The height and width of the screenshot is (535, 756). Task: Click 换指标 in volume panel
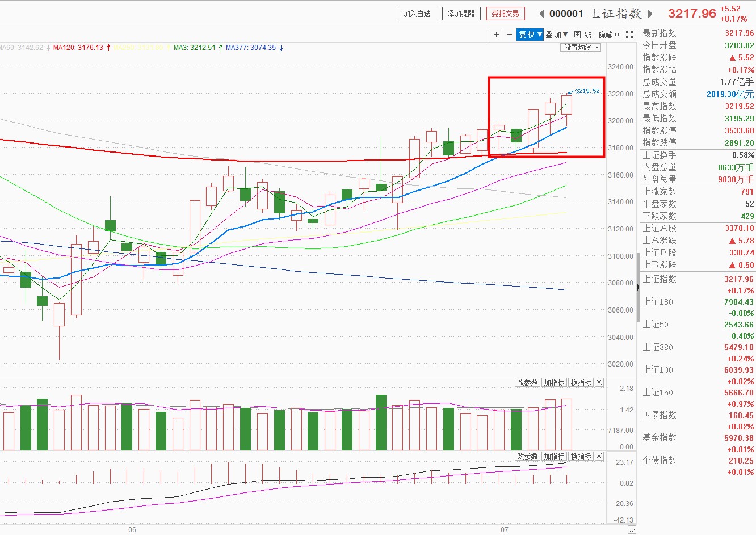[581, 382]
